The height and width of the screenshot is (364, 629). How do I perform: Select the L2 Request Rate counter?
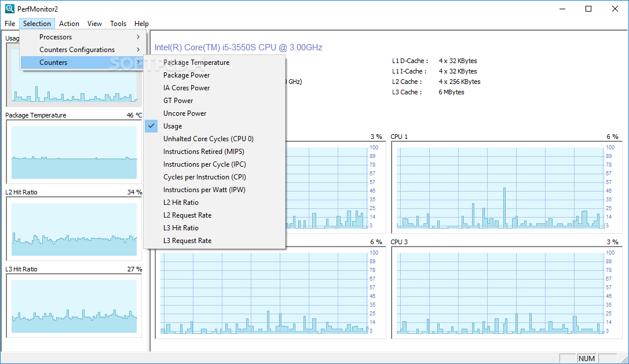tap(215, 215)
